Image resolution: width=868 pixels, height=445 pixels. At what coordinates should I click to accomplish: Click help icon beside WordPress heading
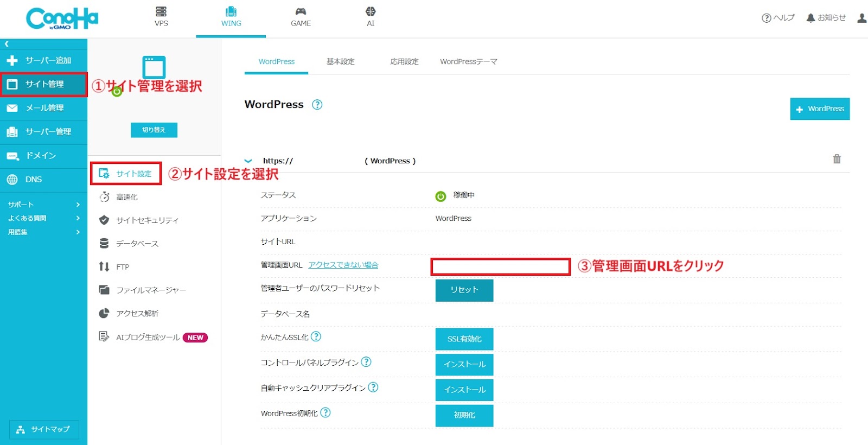[317, 105]
